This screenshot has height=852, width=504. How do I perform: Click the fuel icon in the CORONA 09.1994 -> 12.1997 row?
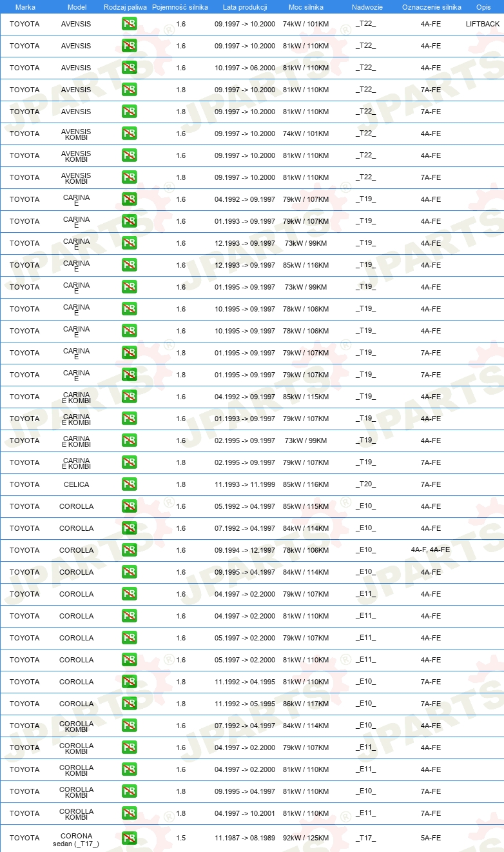129,550
